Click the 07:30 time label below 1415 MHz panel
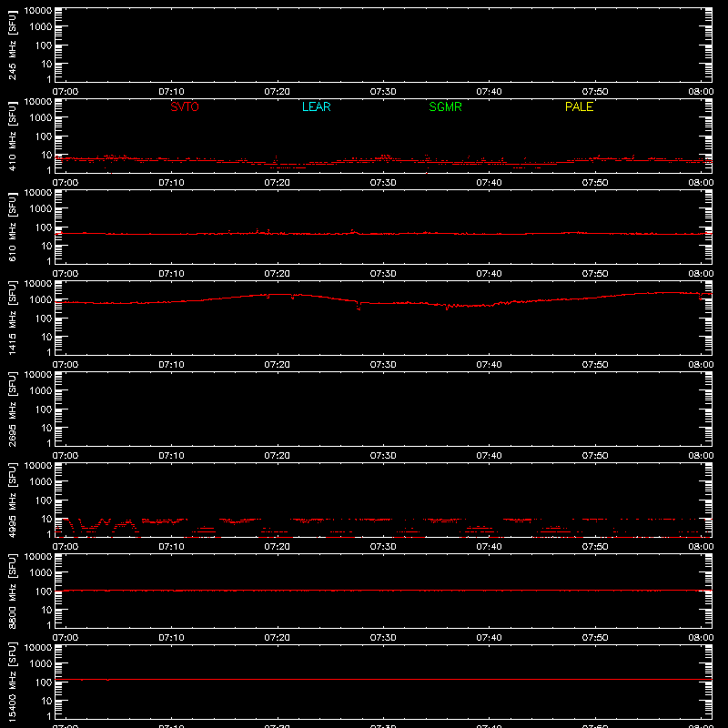Viewport: 728px width, 728px height. tap(383, 365)
